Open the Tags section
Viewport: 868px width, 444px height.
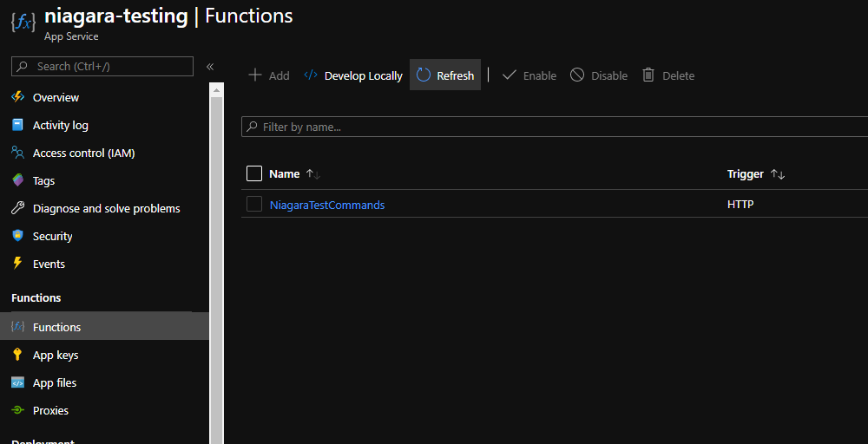coord(43,180)
